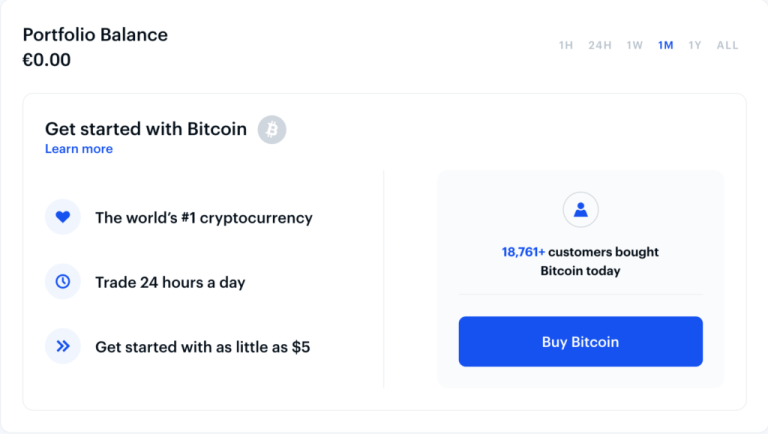Click the Portfolio Balance heading
Screen dimensions: 768x434
click(95, 35)
